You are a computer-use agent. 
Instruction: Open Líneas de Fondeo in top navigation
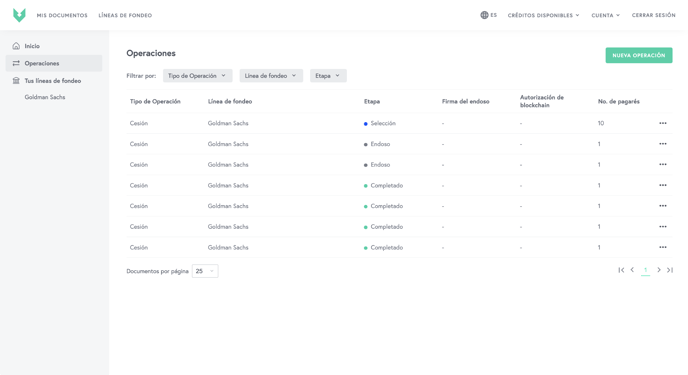[x=125, y=15]
